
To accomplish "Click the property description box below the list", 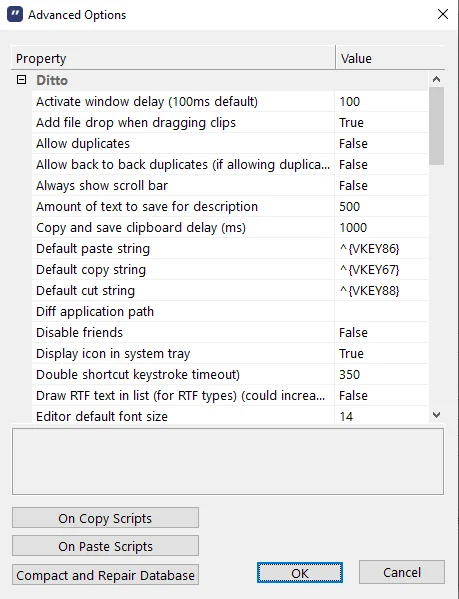I will 228,461.
